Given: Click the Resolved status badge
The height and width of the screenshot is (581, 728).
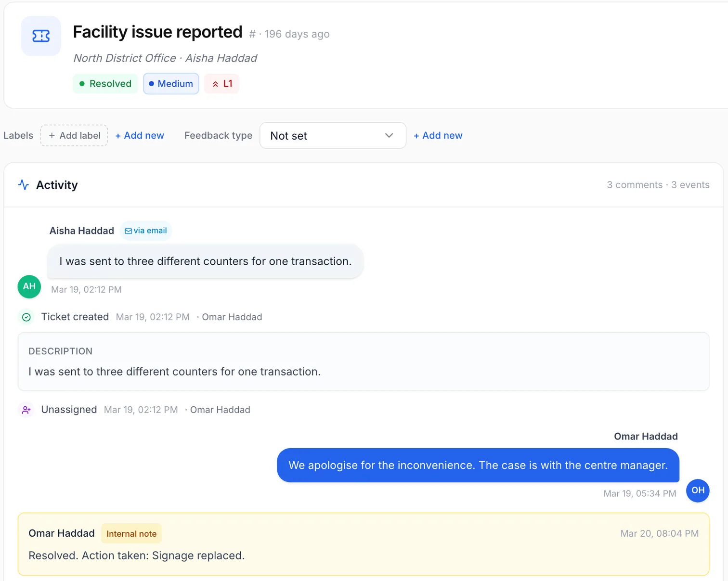Looking at the screenshot, I should click(x=105, y=84).
